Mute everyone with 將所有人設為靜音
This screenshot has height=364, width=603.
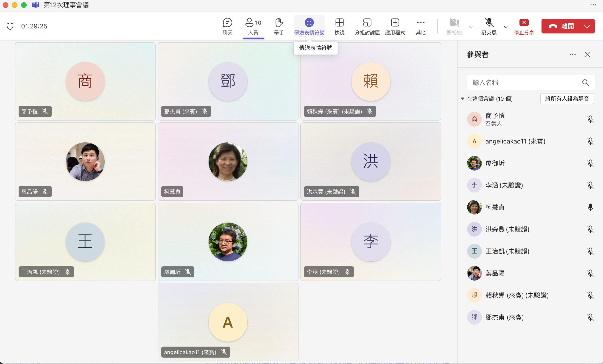[x=567, y=99]
